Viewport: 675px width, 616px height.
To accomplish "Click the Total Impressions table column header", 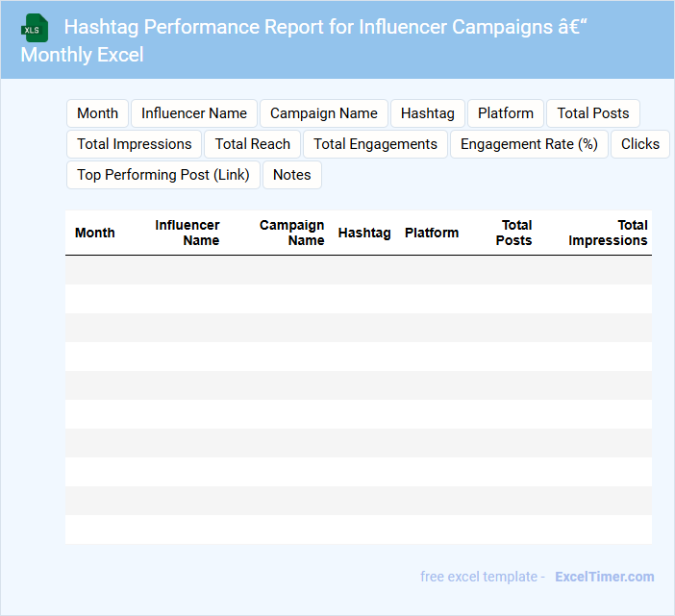I will point(608,233).
